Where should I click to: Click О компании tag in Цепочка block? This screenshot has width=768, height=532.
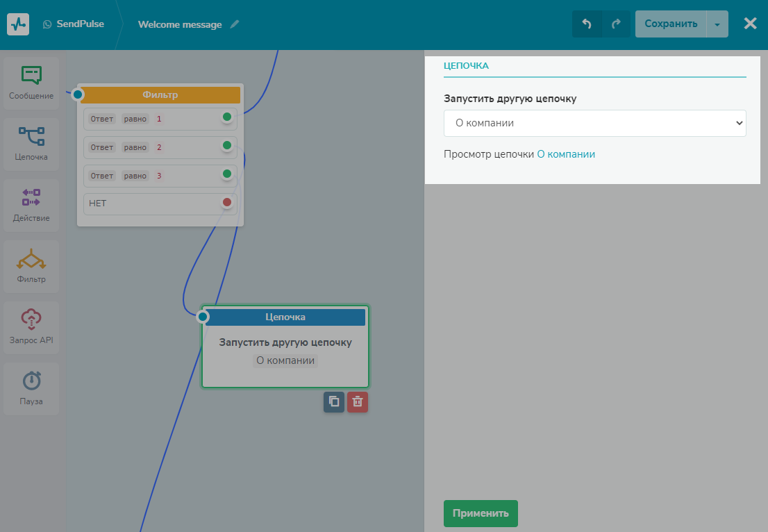[x=285, y=360]
